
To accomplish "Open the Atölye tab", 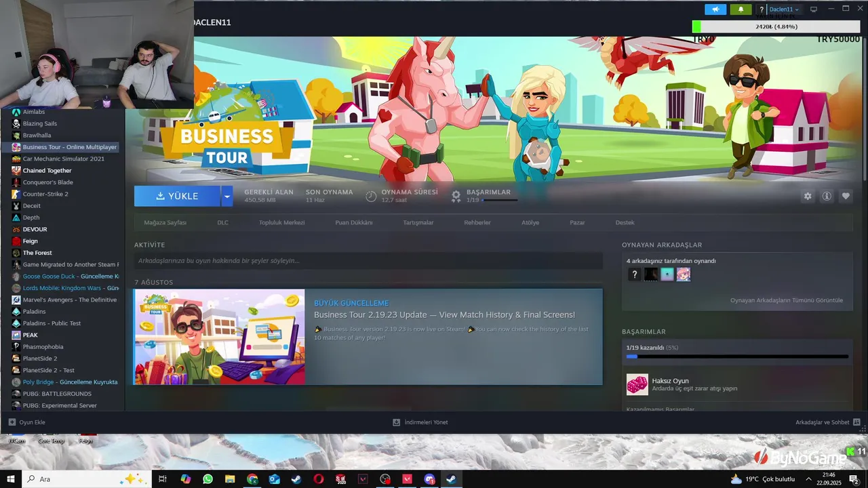I will click(x=530, y=222).
